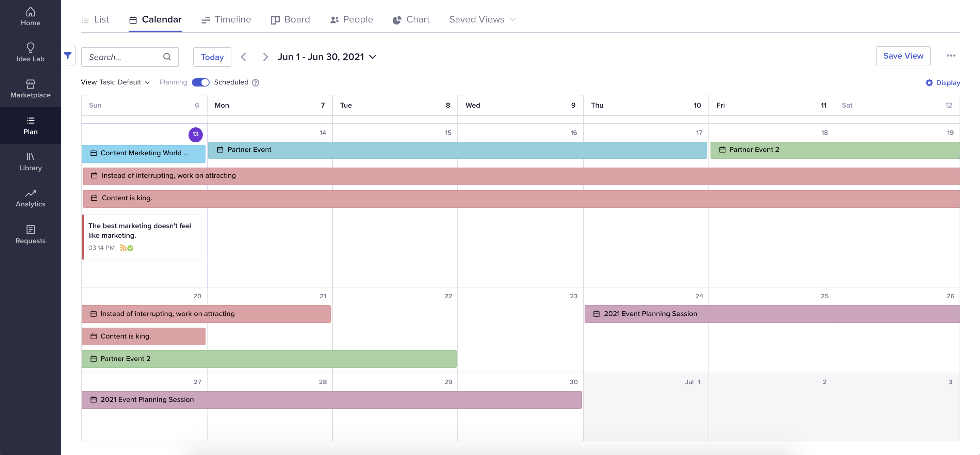Viewport: 980px width, 455px height.
Task: Click the Today button
Action: (x=212, y=57)
